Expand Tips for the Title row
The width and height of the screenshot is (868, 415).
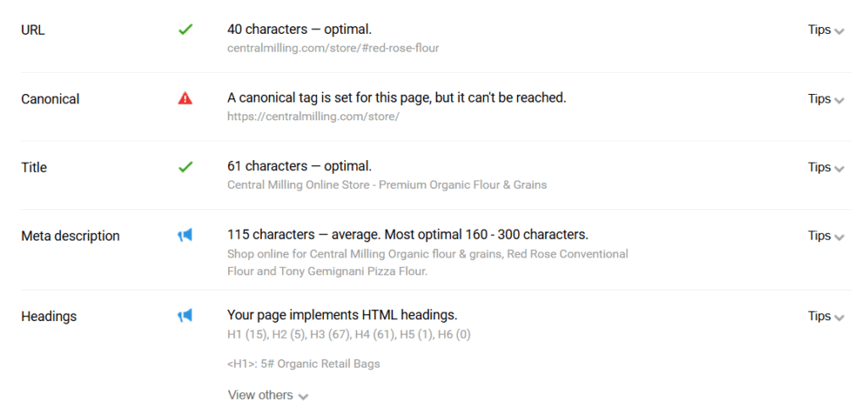point(826,167)
